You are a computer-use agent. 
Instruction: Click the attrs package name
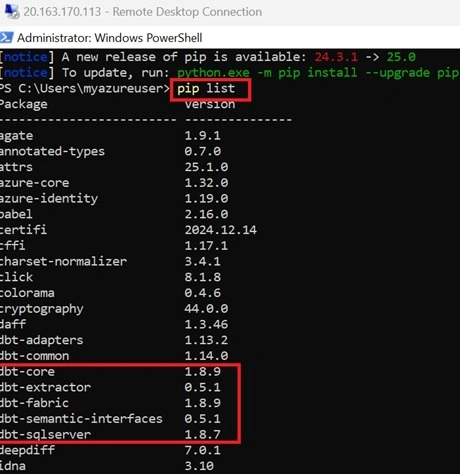coord(16,167)
